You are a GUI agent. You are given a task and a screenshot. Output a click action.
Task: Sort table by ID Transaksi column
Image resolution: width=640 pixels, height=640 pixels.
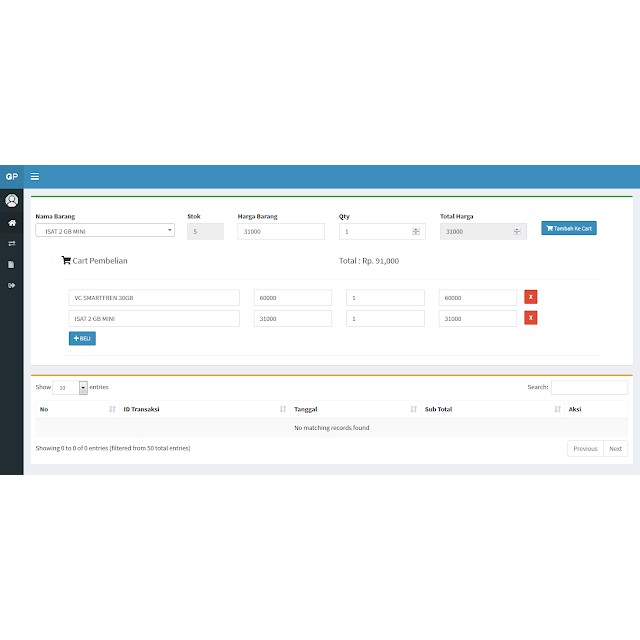(204, 409)
